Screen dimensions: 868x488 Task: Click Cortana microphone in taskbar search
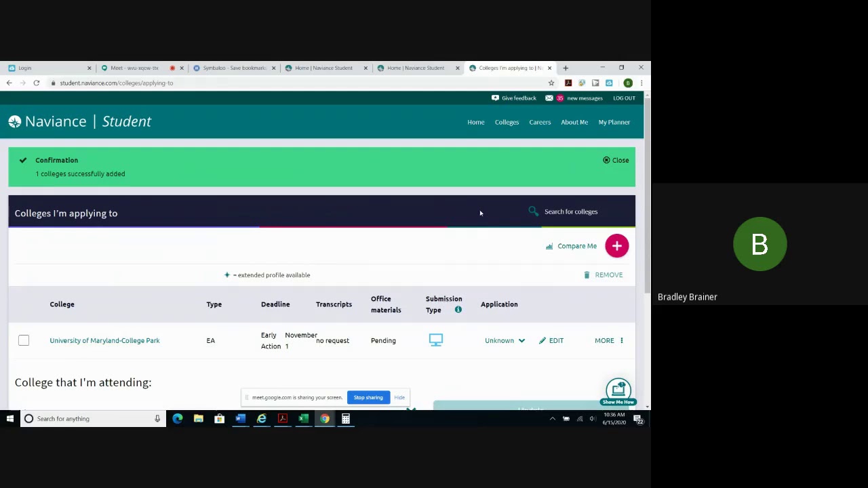(x=157, y=419)
